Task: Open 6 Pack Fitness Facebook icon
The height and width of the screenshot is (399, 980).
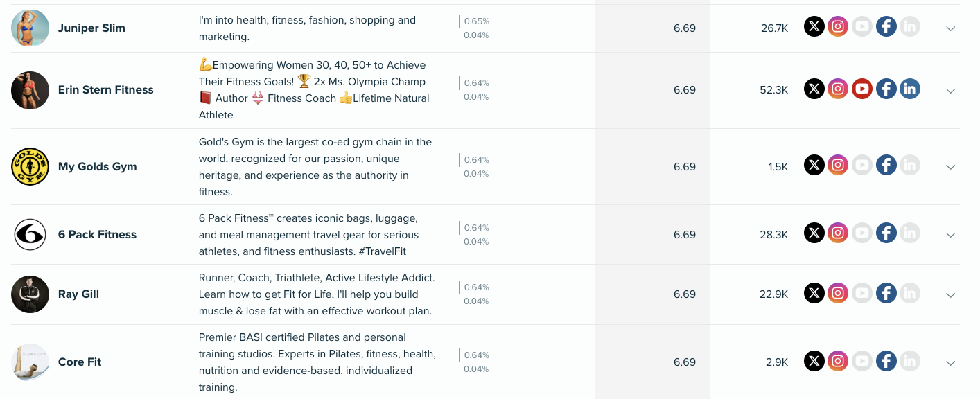Action: tap(886, 233)
